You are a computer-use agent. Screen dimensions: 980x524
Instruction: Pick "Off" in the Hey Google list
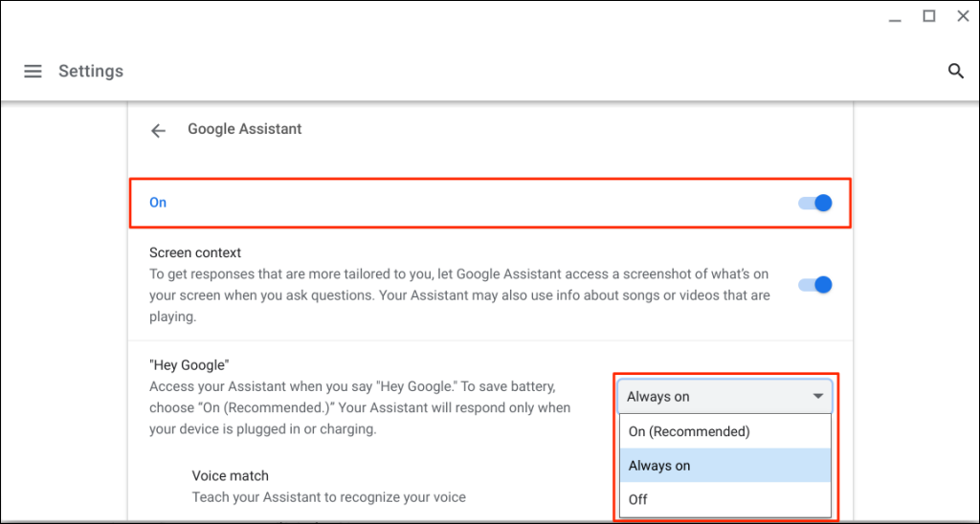click(x=638, y=499)
